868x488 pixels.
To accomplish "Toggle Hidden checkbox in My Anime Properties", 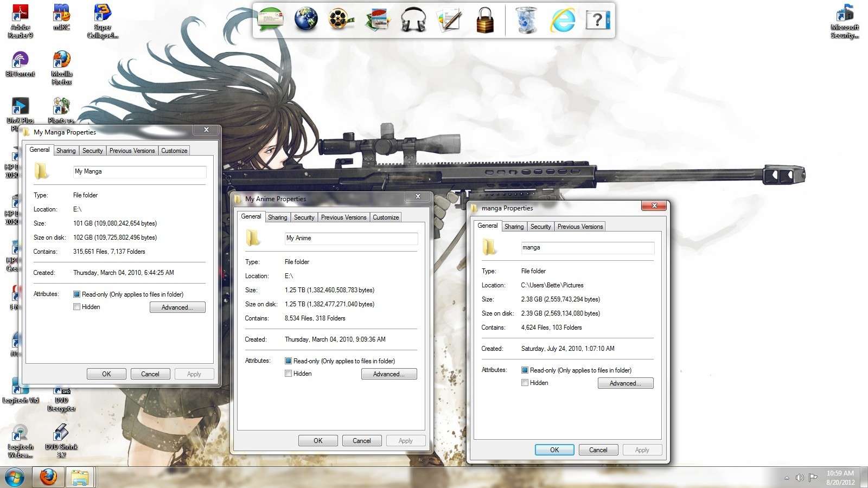I will pos(289,374).
